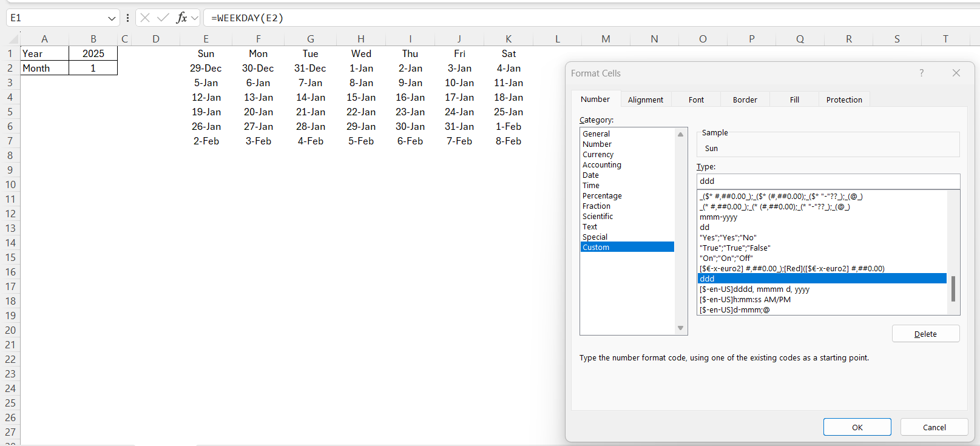
Task: Switch to the Fill tab
Action: pos(794,100)
